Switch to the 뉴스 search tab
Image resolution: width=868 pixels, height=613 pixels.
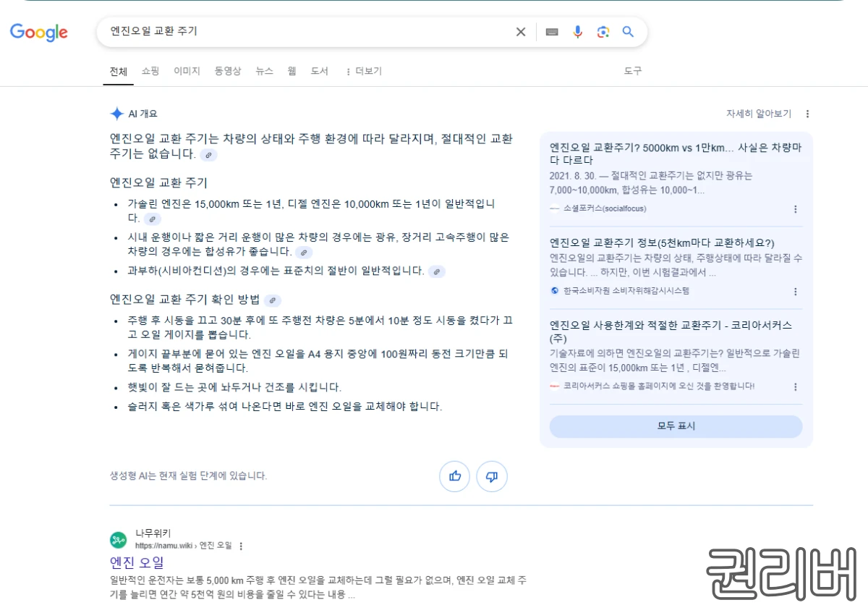[x=263, y=71]
